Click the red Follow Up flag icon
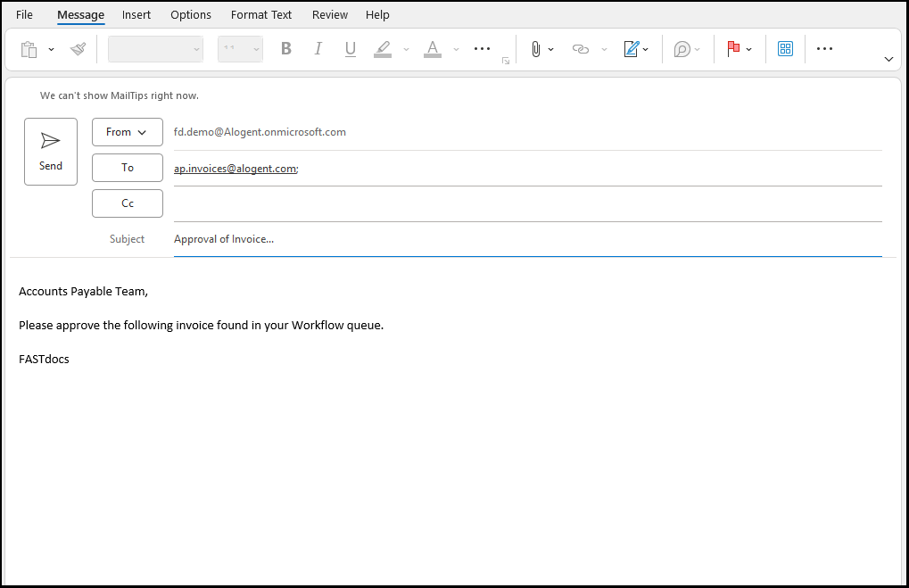 (x=733, y=49)
